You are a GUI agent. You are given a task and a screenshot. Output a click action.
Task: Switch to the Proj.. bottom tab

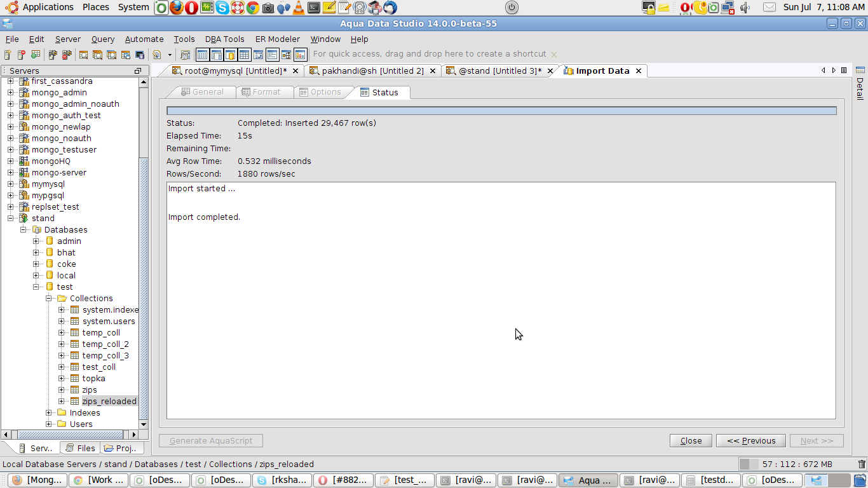(x=119, y=448)
